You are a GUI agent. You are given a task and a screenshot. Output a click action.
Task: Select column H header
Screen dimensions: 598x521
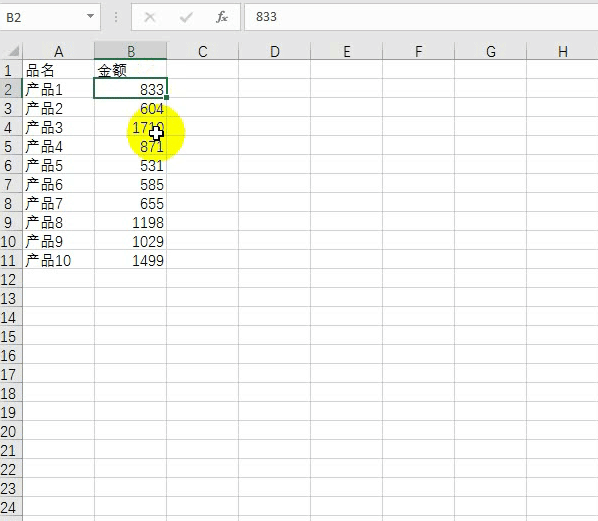click(x=562, y=51)
